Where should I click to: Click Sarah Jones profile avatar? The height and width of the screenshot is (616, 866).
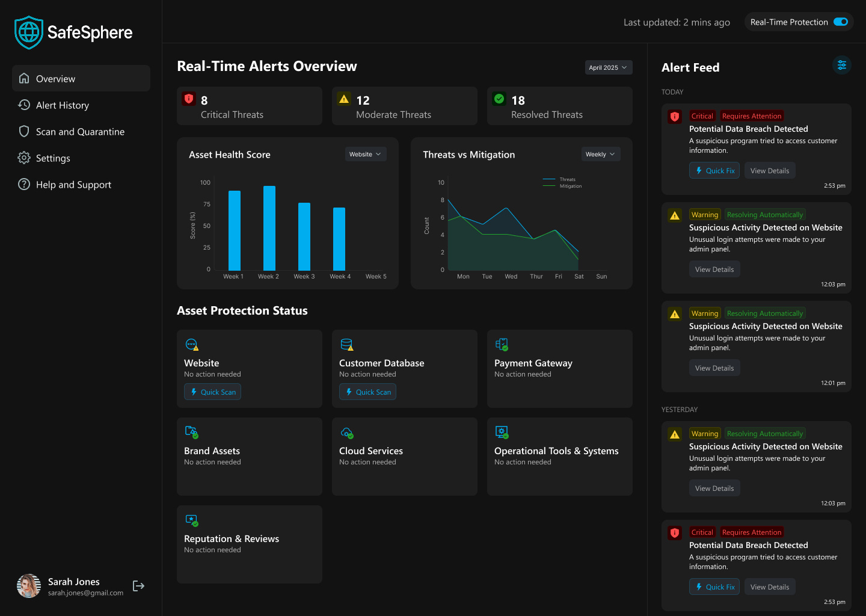click(x=29, y=586)
